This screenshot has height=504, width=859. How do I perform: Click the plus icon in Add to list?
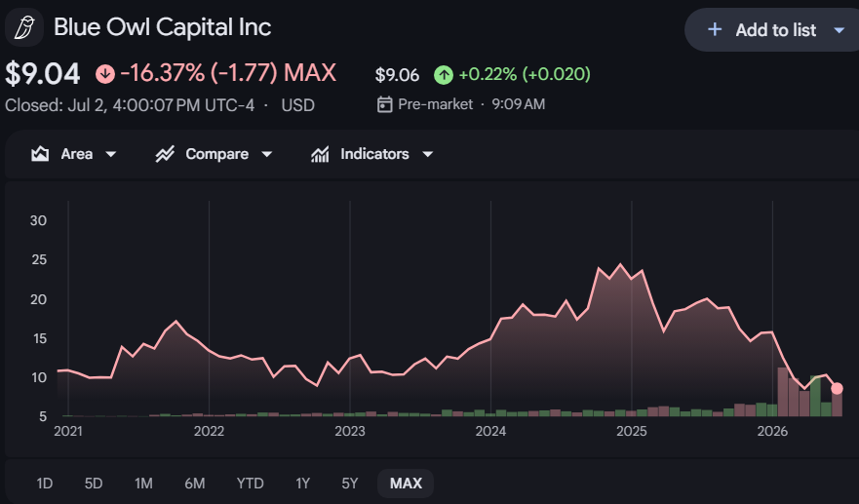[715, 29]
